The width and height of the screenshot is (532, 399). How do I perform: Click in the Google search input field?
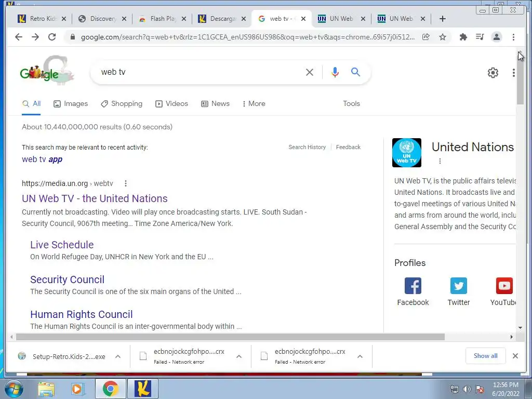(x=200, y=72)
